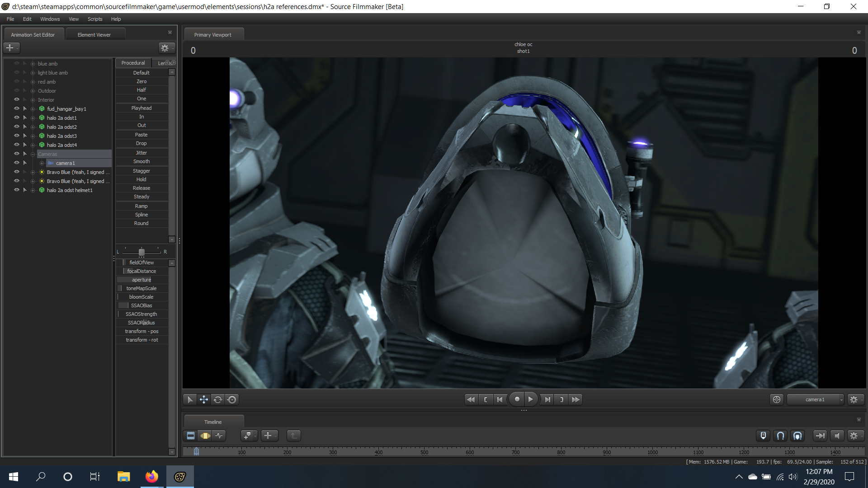Mute timeline audio speaker icon

[x=837, y=436]
